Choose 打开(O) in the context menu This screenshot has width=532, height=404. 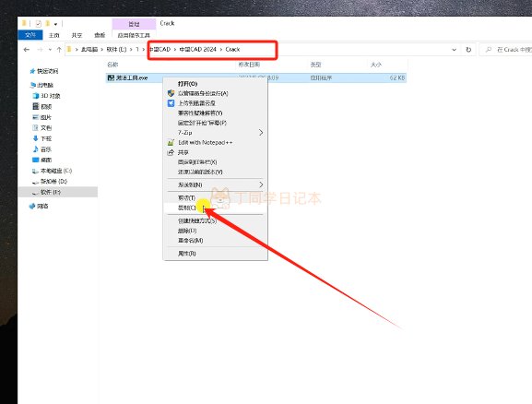[x=187, y=84]
